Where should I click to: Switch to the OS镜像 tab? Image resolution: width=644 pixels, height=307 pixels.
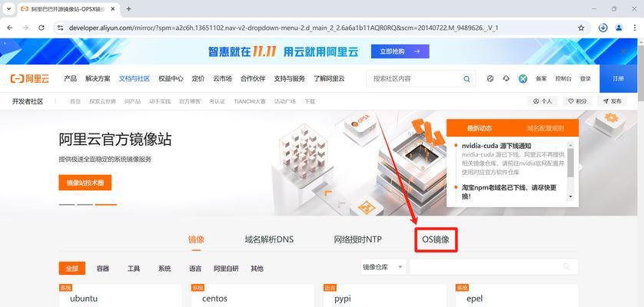coord(436,239)
